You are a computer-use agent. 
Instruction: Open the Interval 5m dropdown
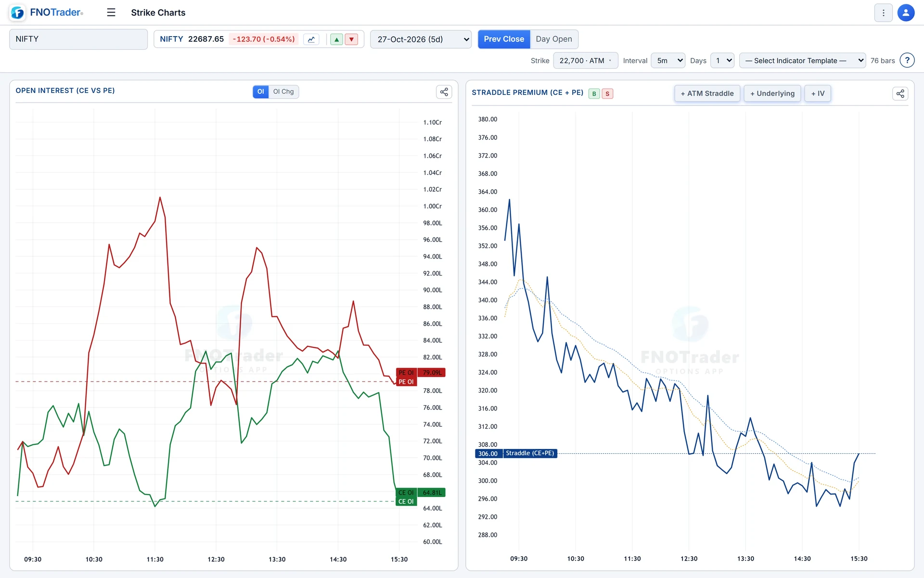668,61
